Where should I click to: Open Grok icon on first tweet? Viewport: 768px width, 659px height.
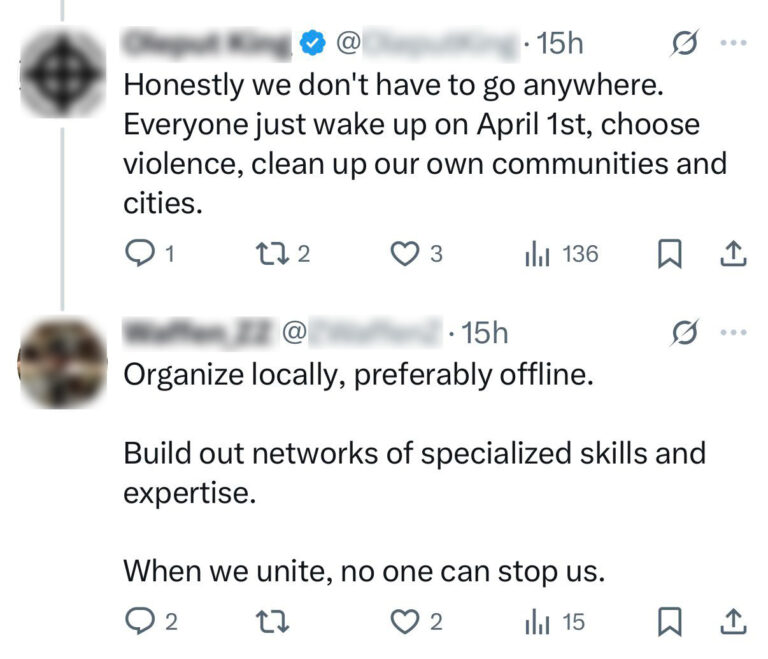685,45
